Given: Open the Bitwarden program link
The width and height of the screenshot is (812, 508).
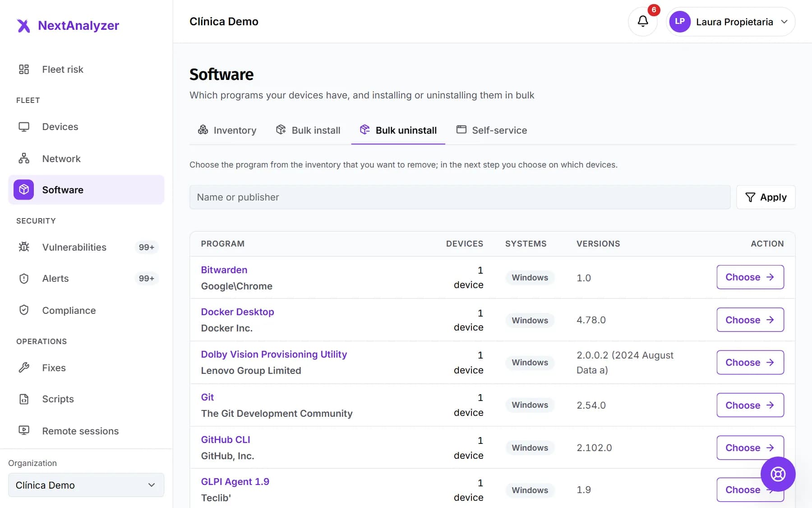Looking at the screenshot, I should click(224, 270).
